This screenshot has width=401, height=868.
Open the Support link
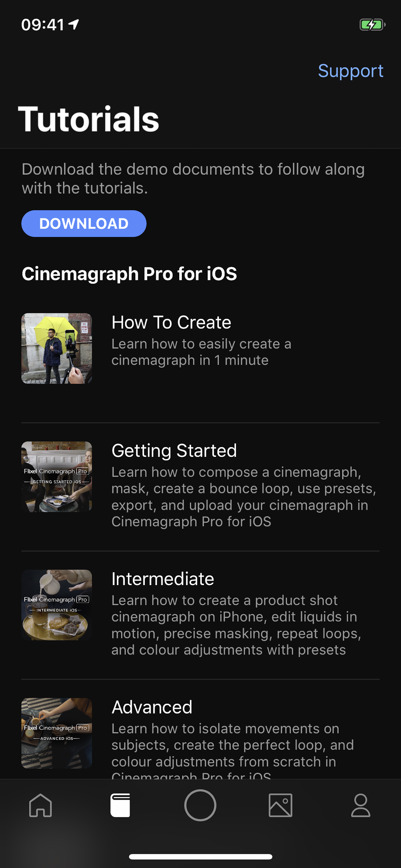pyautogui.click(x=350, y=71)
